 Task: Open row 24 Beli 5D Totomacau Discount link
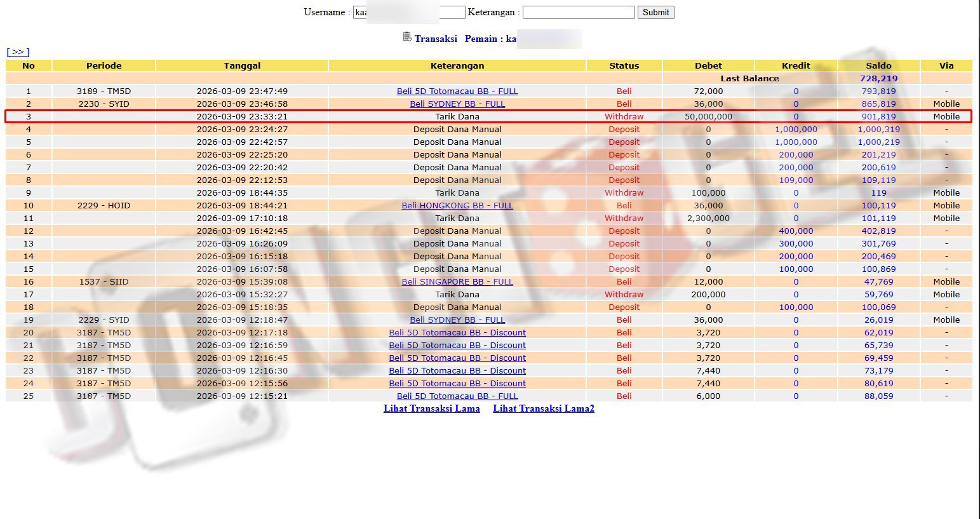457,384
